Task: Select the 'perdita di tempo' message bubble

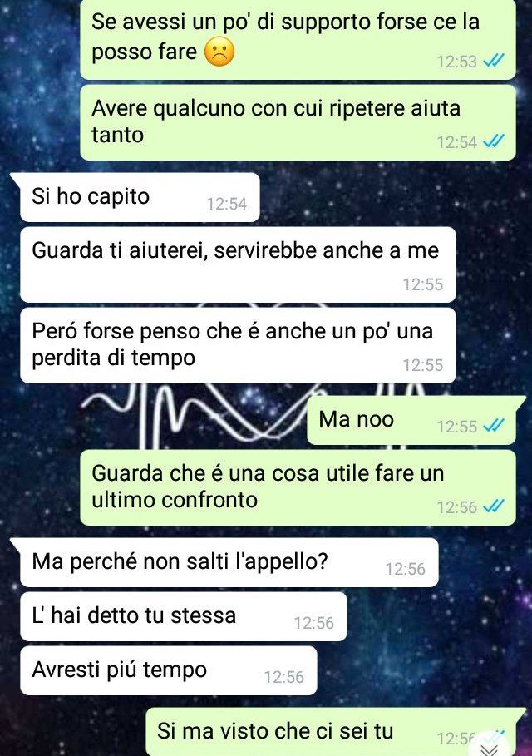Action: click(x=238, y=345)
